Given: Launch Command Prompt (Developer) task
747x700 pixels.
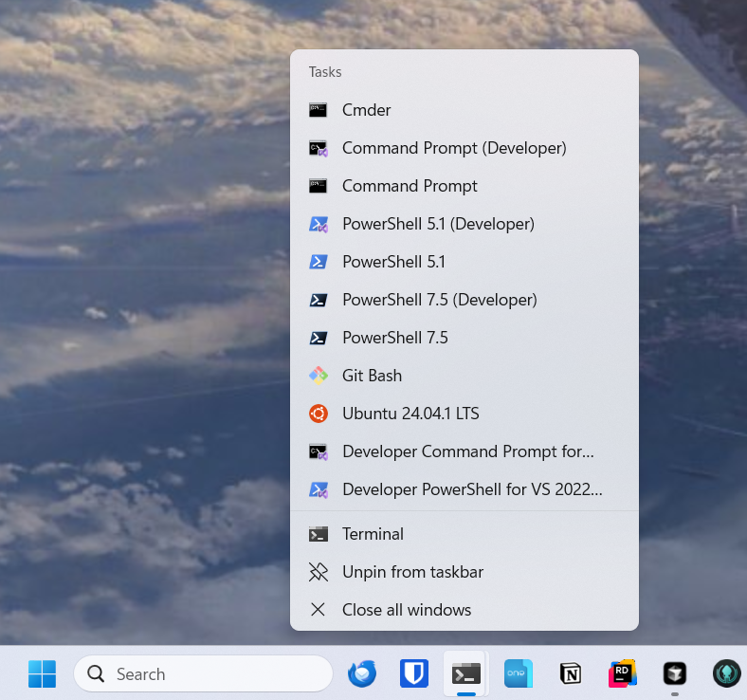Looking at the screenshot, I should pyautogui.click(x=464, y=148).
